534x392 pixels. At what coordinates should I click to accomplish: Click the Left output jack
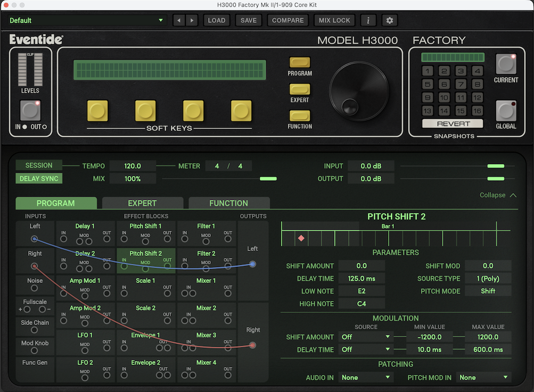pyautogui.click(x=252, y=264)
